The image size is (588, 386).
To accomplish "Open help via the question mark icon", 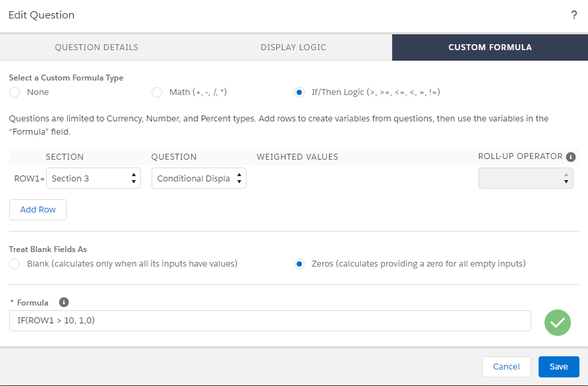I will coord(573,15).
